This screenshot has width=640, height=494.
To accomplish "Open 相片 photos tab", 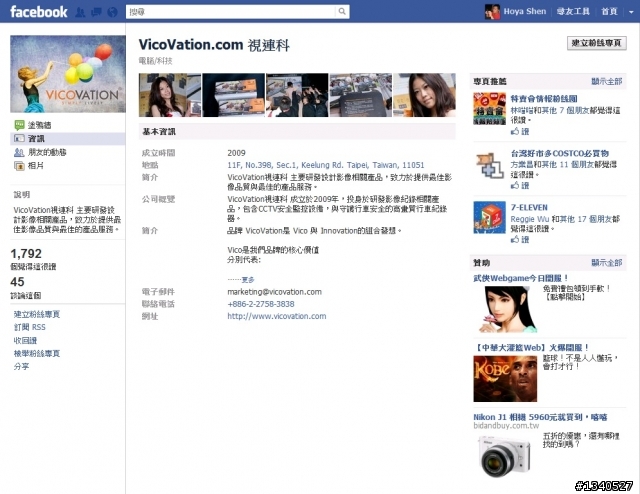I will point(36,165).
